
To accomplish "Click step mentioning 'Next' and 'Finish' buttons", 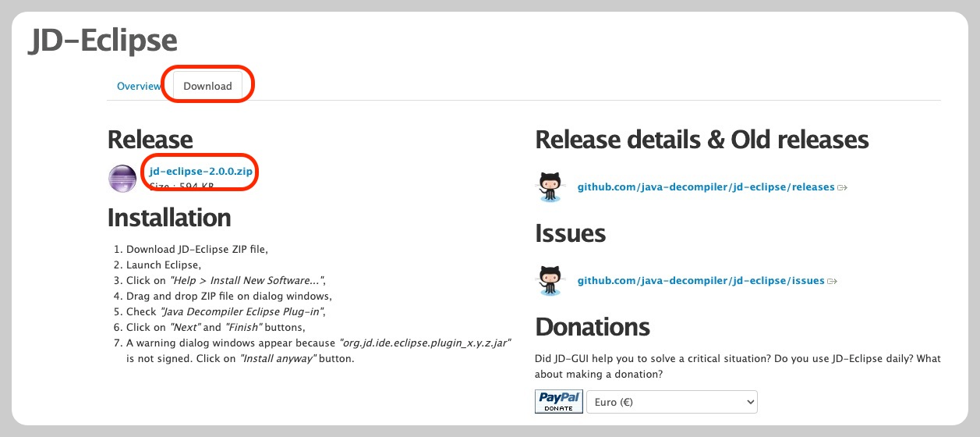I will pos(216,327).
